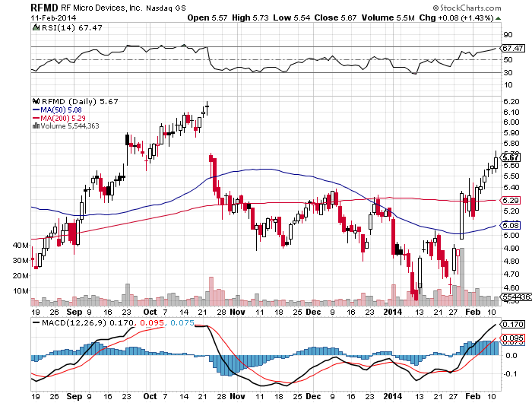532x403 pixels.
Task: Click the red 0.095 signal value in MACD legend
Action: (152, 322)
